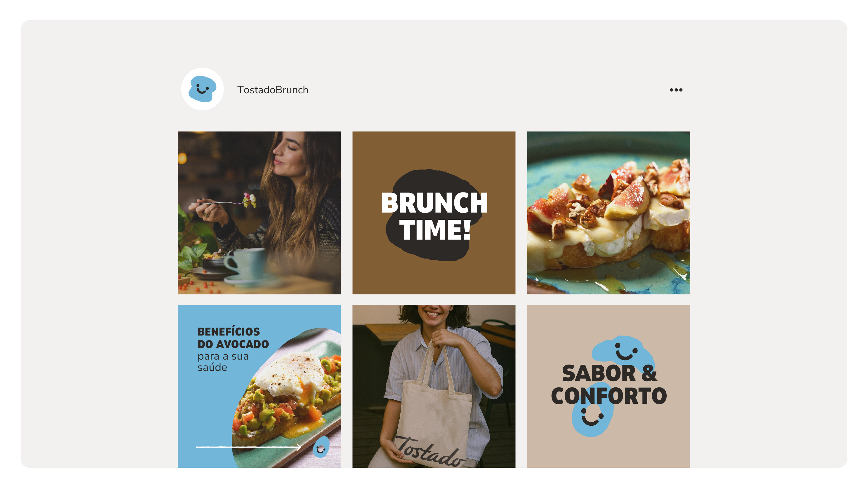
Task: Click the lower blue smiley blob under CONFORTO
Action: (x=592, y=419)
